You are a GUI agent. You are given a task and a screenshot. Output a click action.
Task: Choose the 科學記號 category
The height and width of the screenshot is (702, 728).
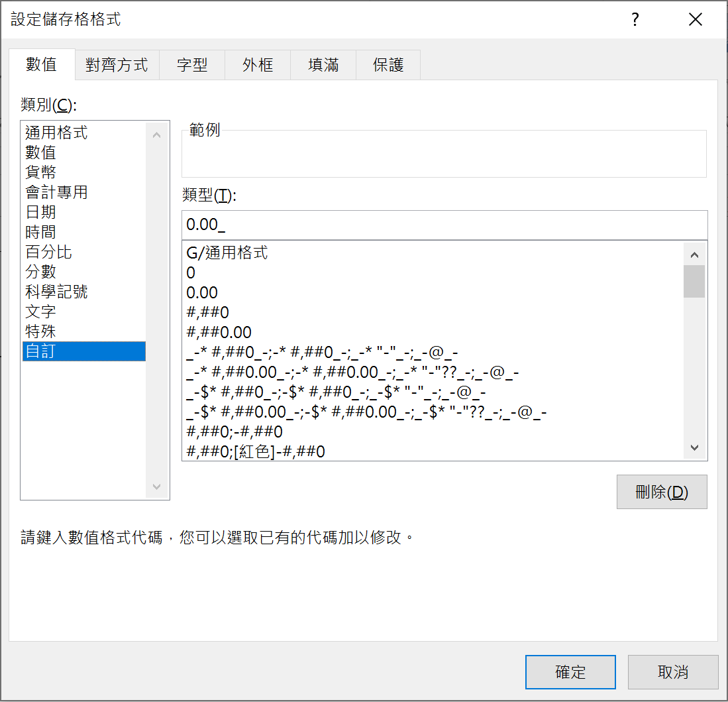tap(84, 291)
